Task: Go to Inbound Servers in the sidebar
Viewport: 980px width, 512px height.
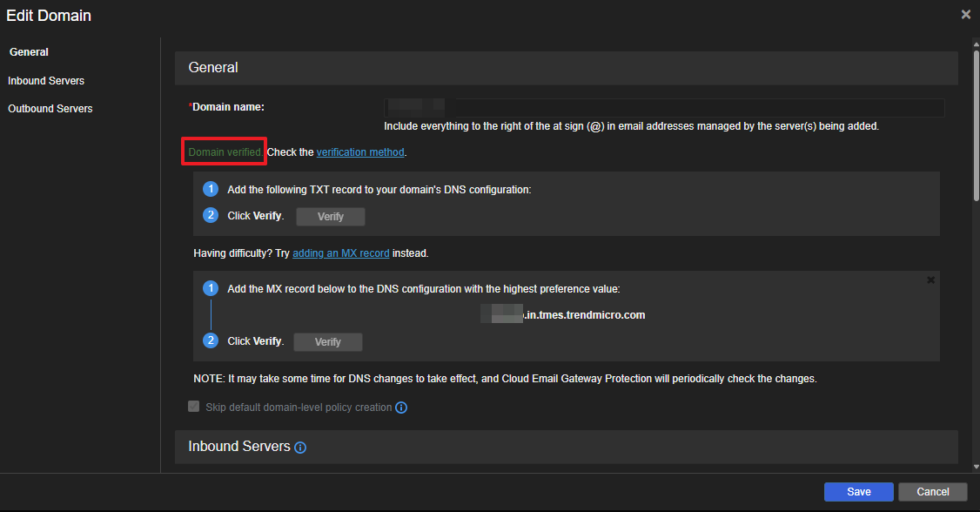Action: (46, 81)
